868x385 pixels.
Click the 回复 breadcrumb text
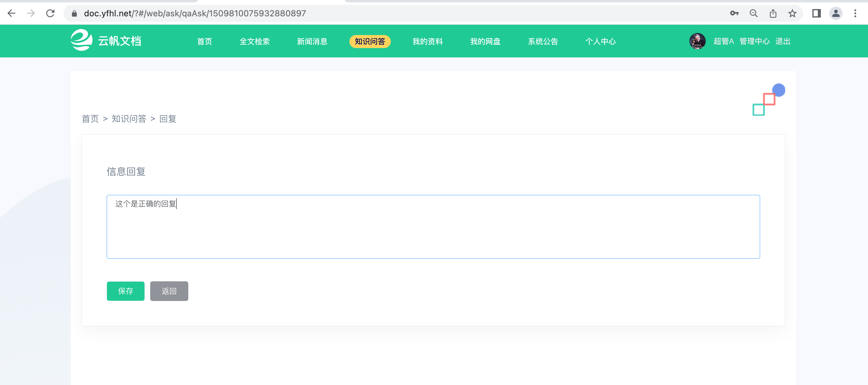pos(168,118)
